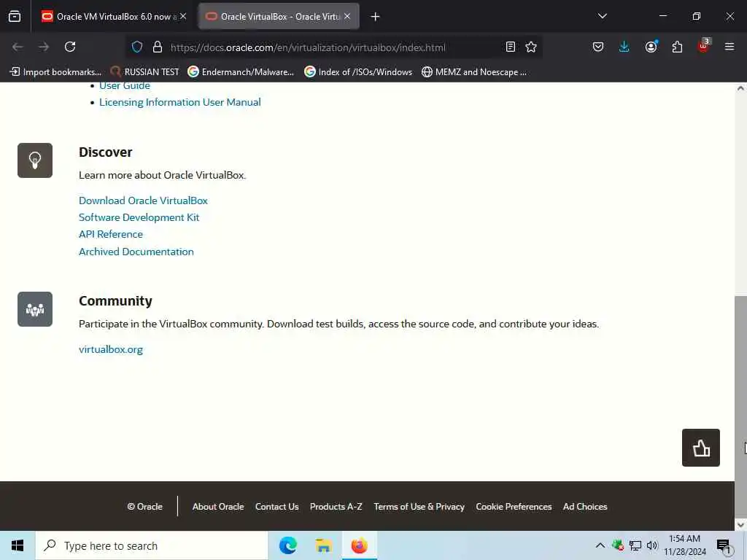Select the Oracle VirtualBox docs tab
The height and width of the screenshot is (560, 747).
(278, 17)
